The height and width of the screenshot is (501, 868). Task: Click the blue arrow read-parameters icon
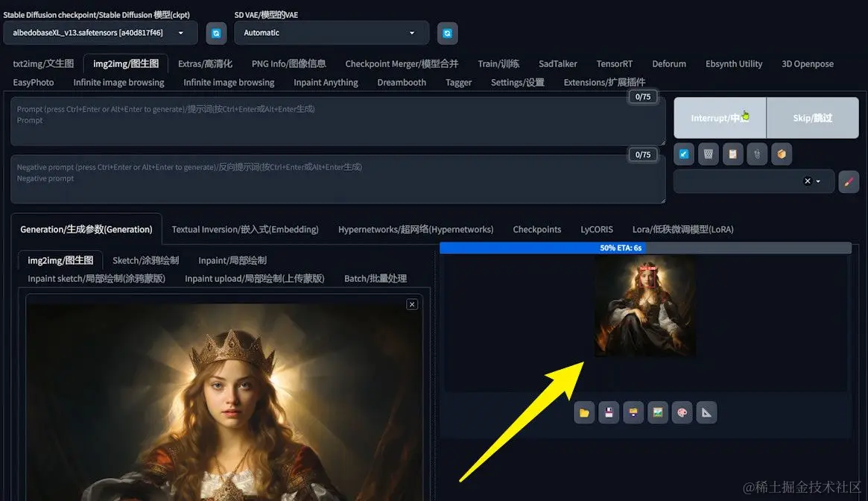pyautogui.click(x=684, y=154)
